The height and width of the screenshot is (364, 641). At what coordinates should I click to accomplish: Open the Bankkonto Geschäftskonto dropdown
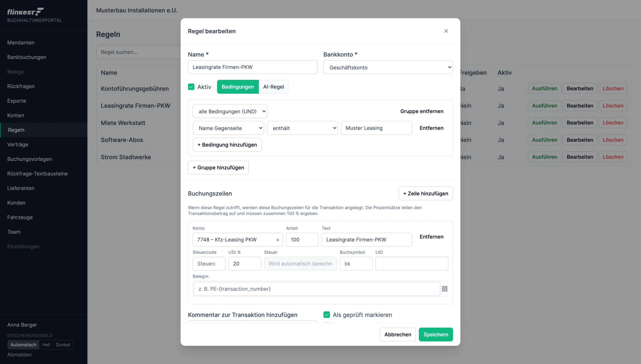pos(388,67)
